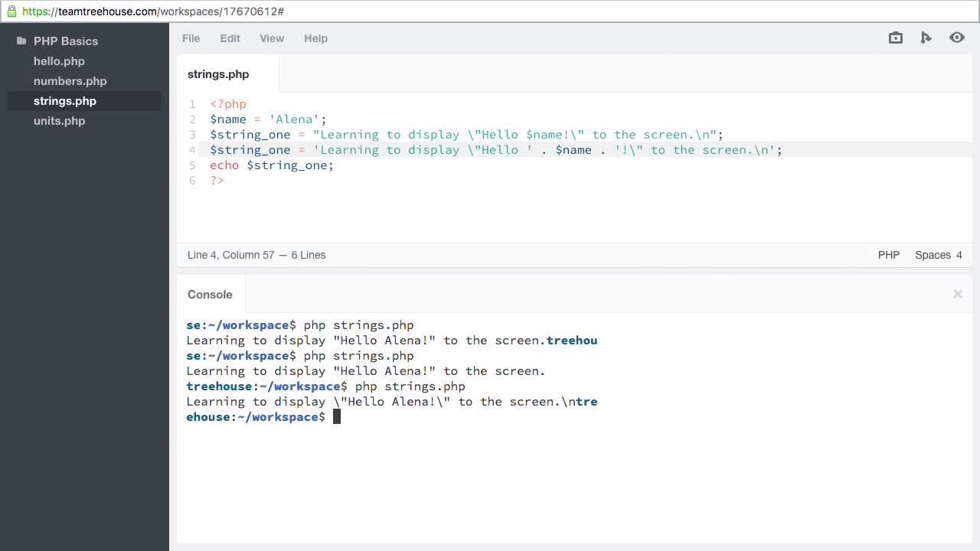Open the Edit menu
The width and height of the screenshot is (980, 551).
pos(230,38)
